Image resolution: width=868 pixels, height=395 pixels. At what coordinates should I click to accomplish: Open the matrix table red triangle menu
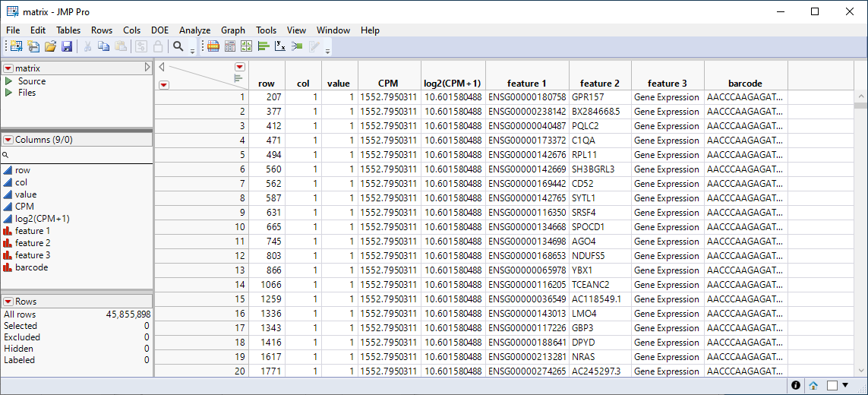point(8,68)
